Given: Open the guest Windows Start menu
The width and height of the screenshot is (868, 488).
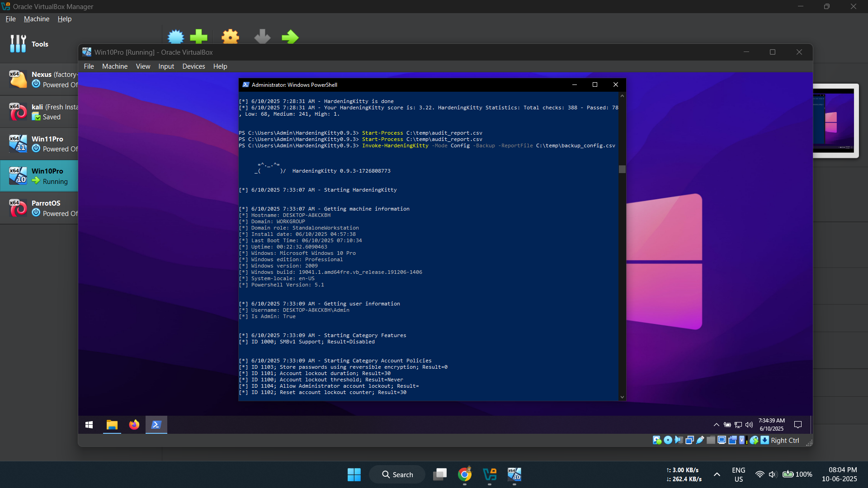Looking at the screenshot, I should tap(89, 425).
